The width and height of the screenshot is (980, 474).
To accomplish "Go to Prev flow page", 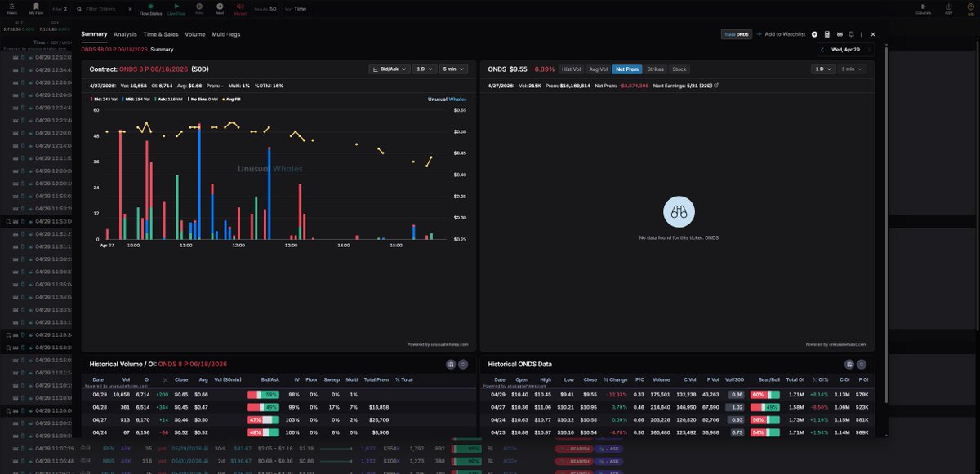I will click(x=199, y=7).
